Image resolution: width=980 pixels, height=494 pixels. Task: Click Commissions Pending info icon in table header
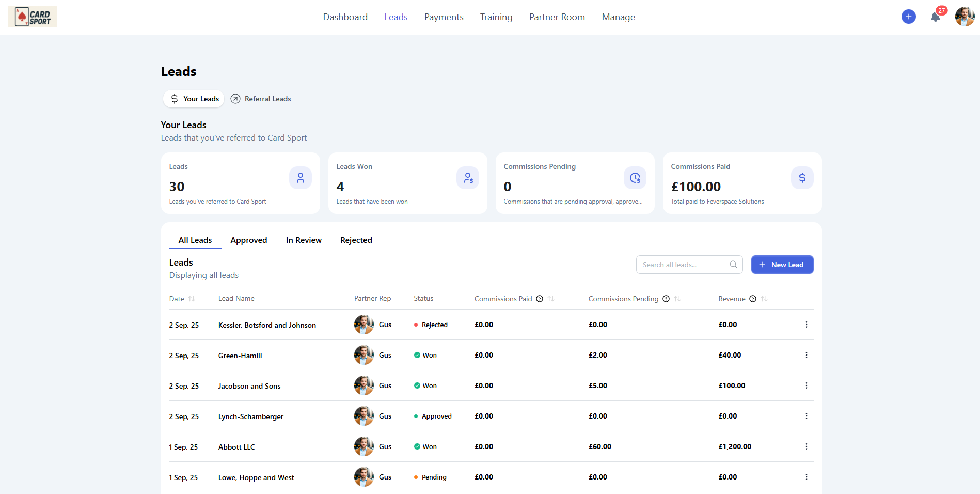(x=666, y=299)
